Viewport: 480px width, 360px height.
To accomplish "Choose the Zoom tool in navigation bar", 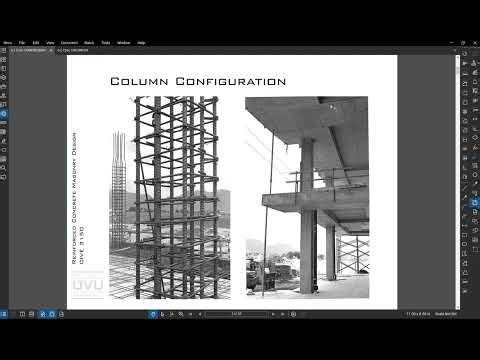I will pos(181,314).
